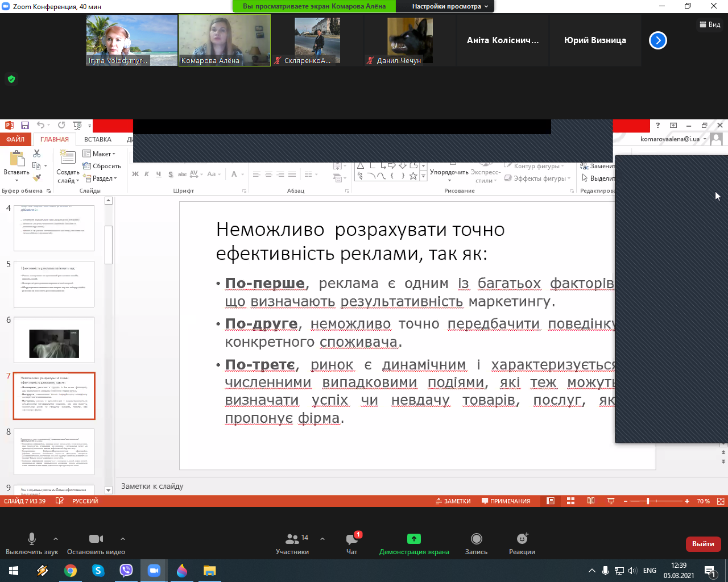
Task: Leave meeting with Выйти button
Action: click(703, 544)
